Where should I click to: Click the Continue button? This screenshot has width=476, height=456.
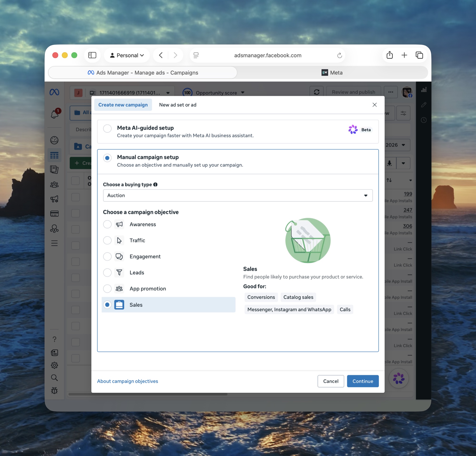point(362,381)
